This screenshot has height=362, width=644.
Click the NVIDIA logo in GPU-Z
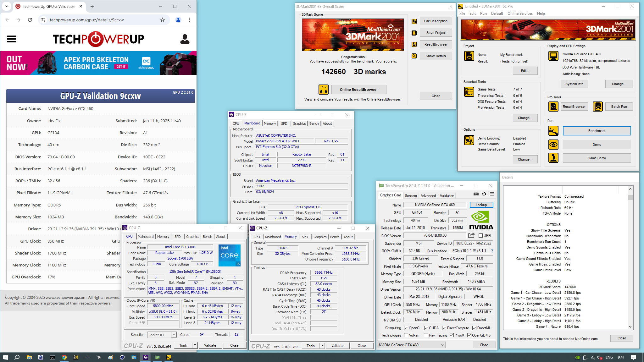481,220
